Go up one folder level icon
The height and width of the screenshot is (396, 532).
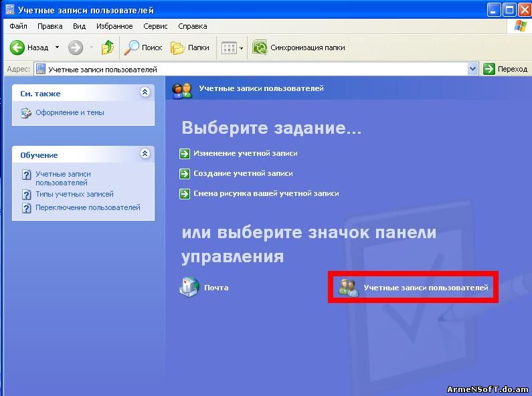tap(108, 47)
